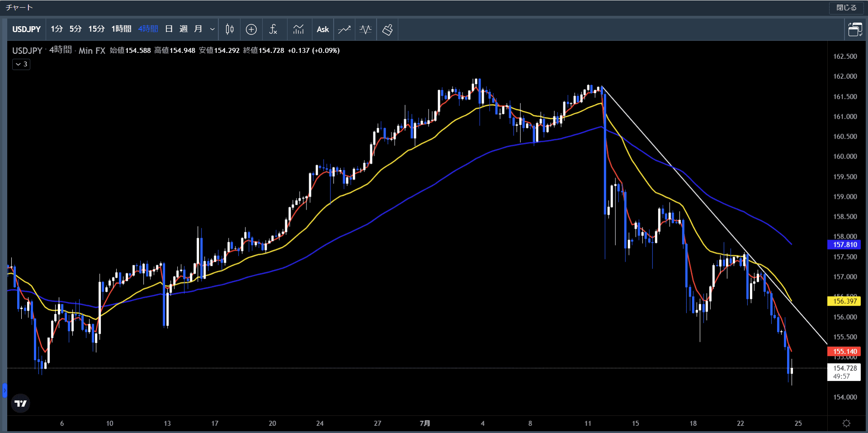Image resolution: width=868 pixels, height=433 pixels.
Task: Click the 49:57 bar countdown timer
Action: point(841,377)
